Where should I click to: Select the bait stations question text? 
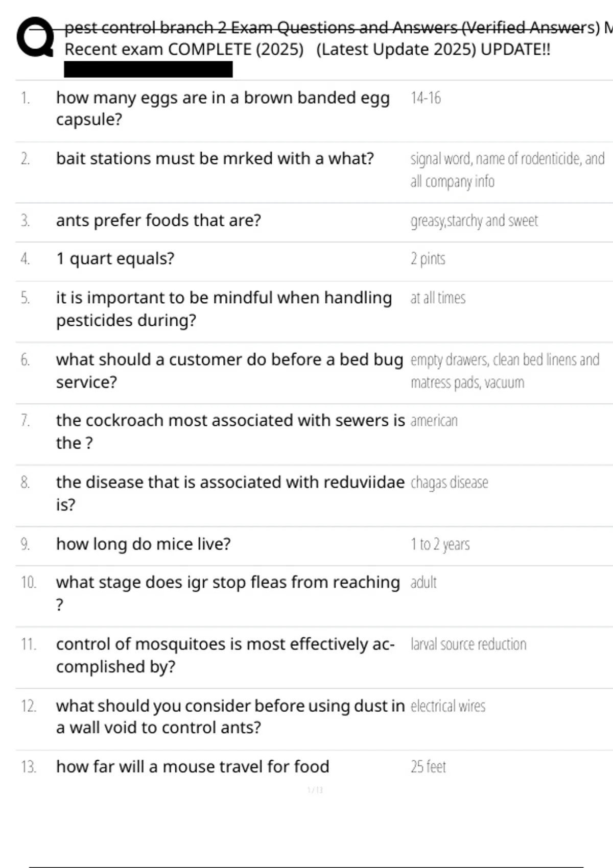(x=215, y=159)
